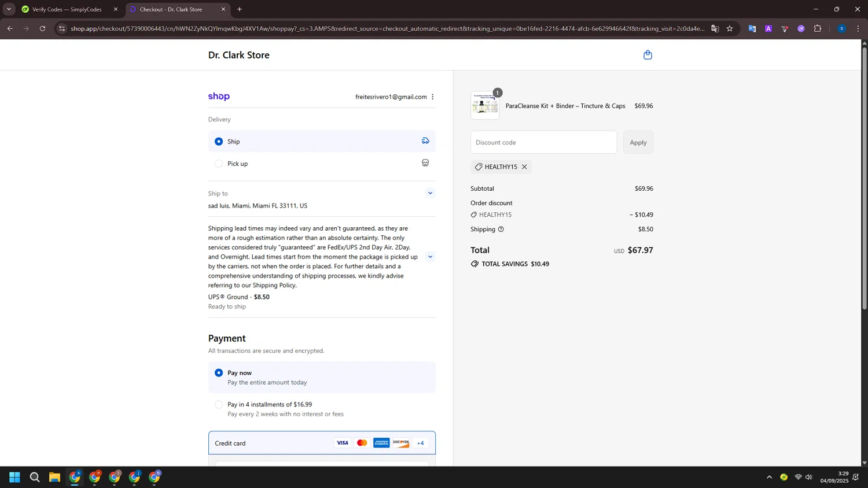Viewport: 868px width, 488px height.
Task: Choose Pay in 4 installments option
Action: click(219, 405)
